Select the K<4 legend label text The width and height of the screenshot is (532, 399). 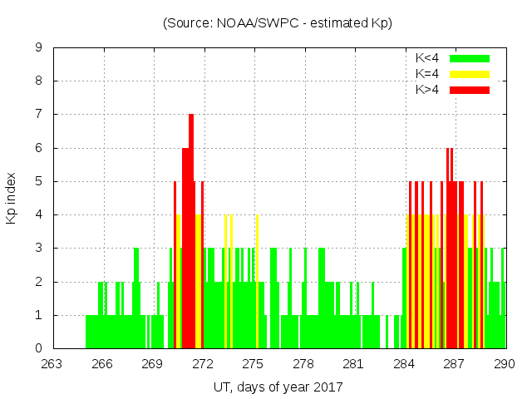[x=427, y=58]
